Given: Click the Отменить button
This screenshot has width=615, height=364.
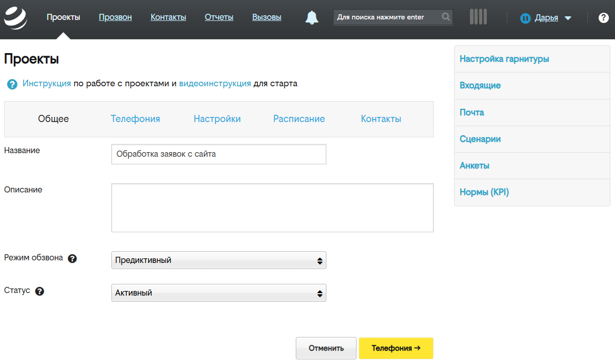Looking at the screenshot, I should (x=326, y=348).
